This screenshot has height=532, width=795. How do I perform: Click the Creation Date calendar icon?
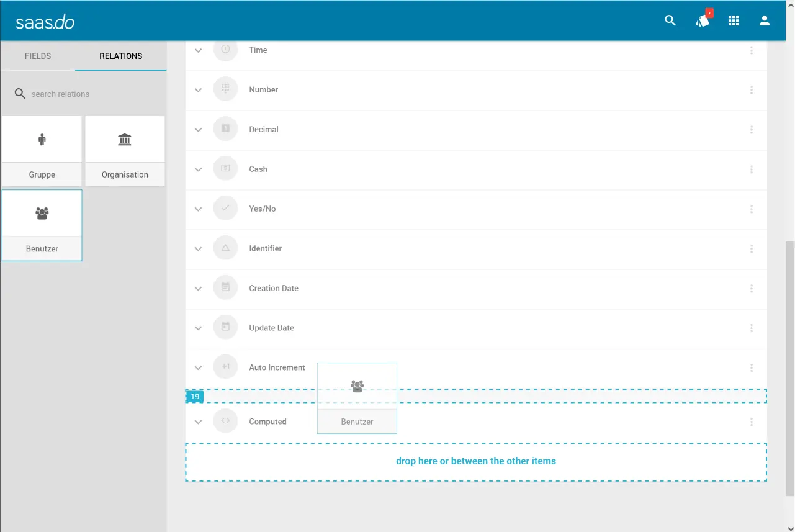pyautogui.click(x=225, y=288)
